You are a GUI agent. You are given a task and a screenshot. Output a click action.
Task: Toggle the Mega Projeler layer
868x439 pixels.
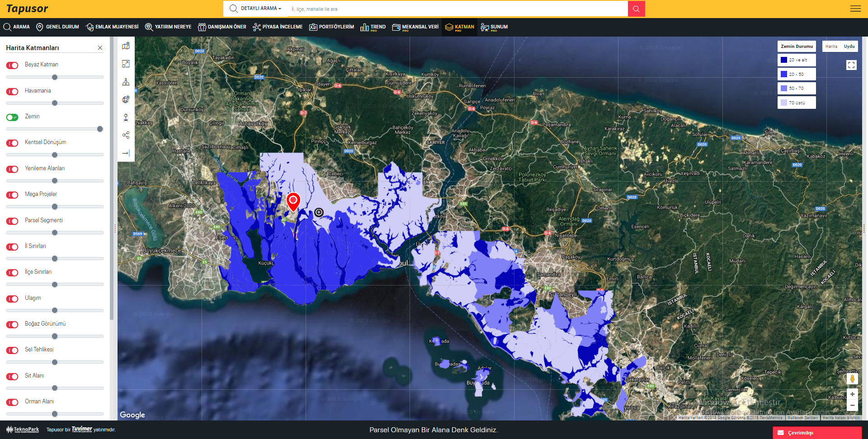pos(12,195)
